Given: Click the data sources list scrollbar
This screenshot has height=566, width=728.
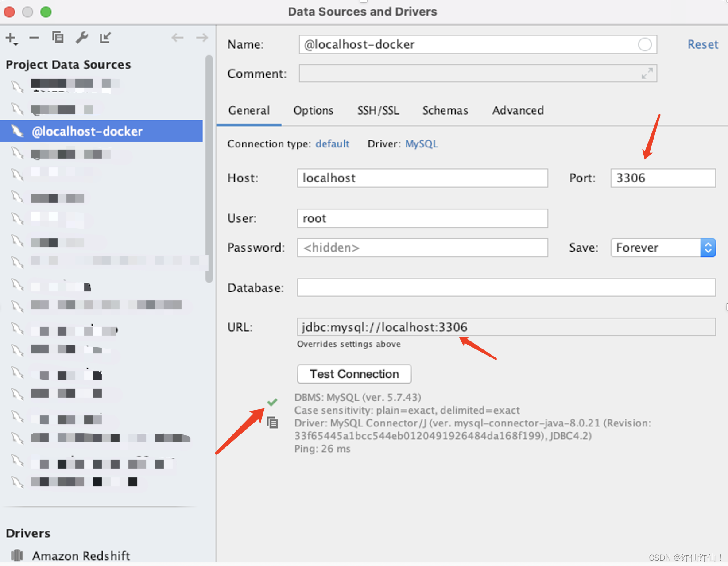Looking at the screenshot, I should coord(209,168).
